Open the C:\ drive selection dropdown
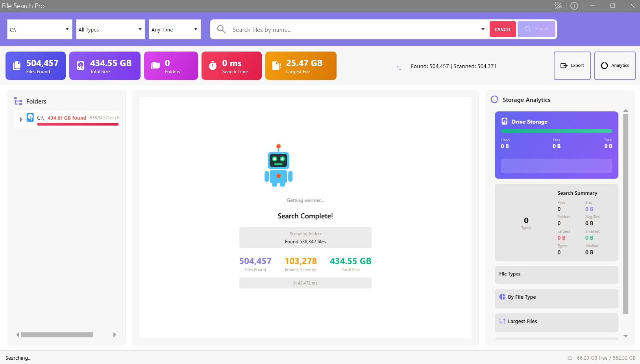The image size is (640, 364). 39,30
